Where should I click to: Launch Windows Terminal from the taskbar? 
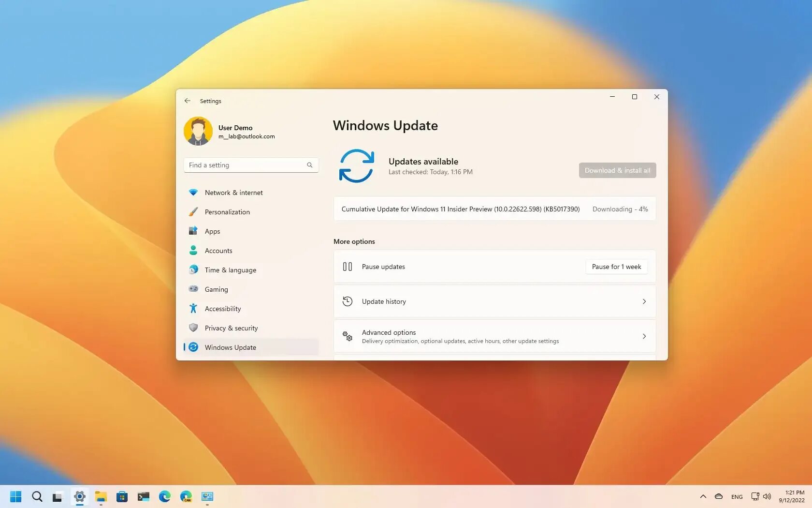click(x=144, y=496)
